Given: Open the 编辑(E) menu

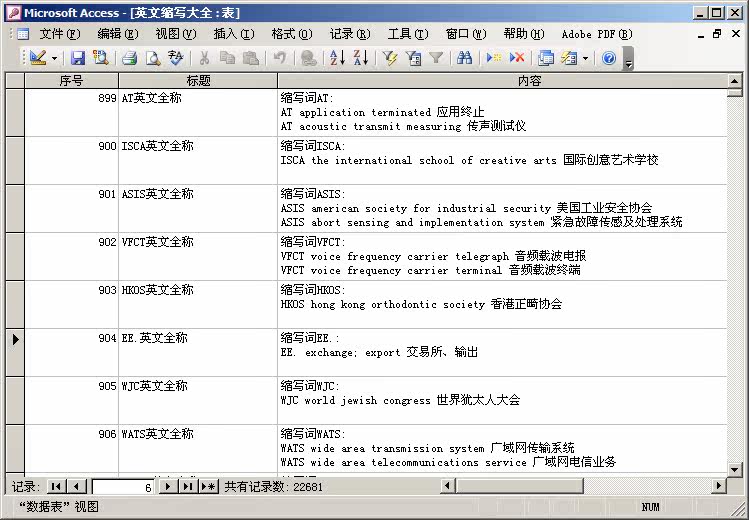Looking at the screenshot, I should [x=118, y=34].
